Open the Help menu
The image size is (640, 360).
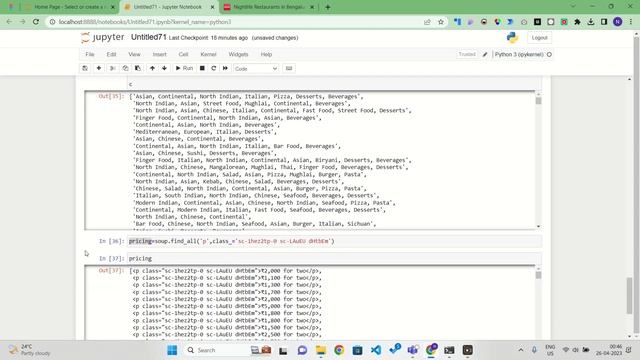pyautogui.click(x=266, y=54)
